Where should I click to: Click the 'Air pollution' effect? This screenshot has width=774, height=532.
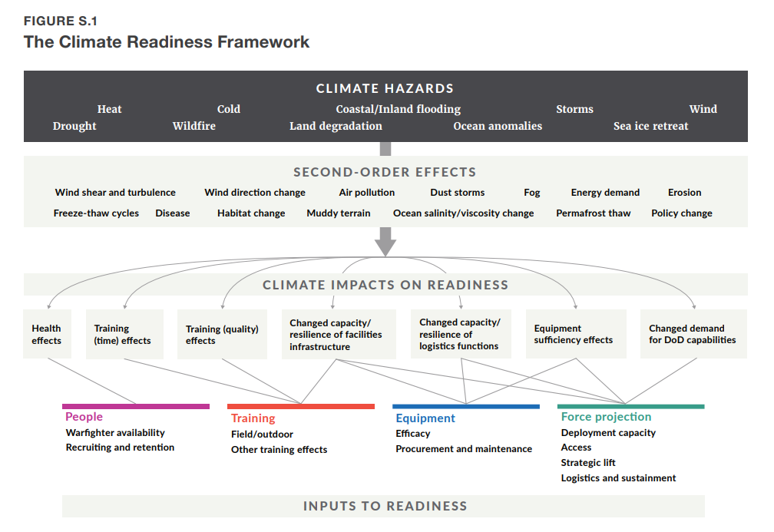click(x=367, y=193)
